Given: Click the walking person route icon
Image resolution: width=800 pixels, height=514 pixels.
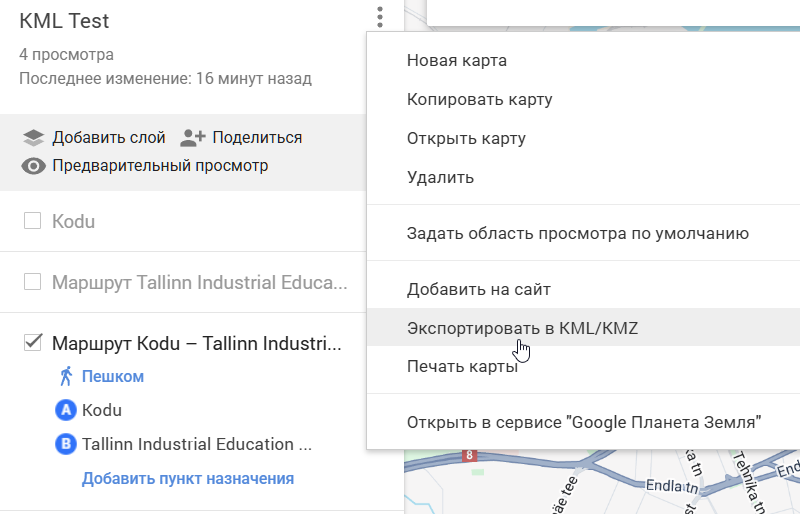Looking at the screenshot, I should [x=66, y=376].
